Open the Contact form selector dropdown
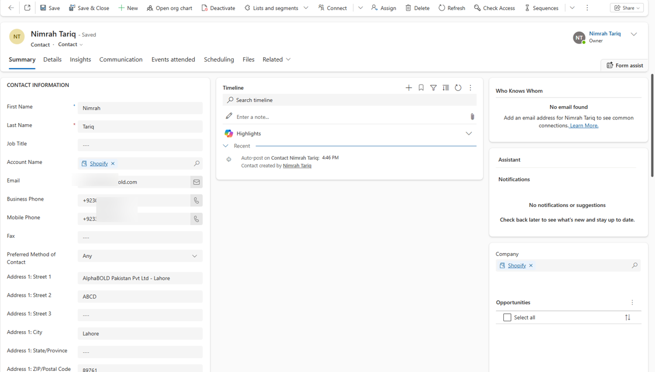 (70, 44)
